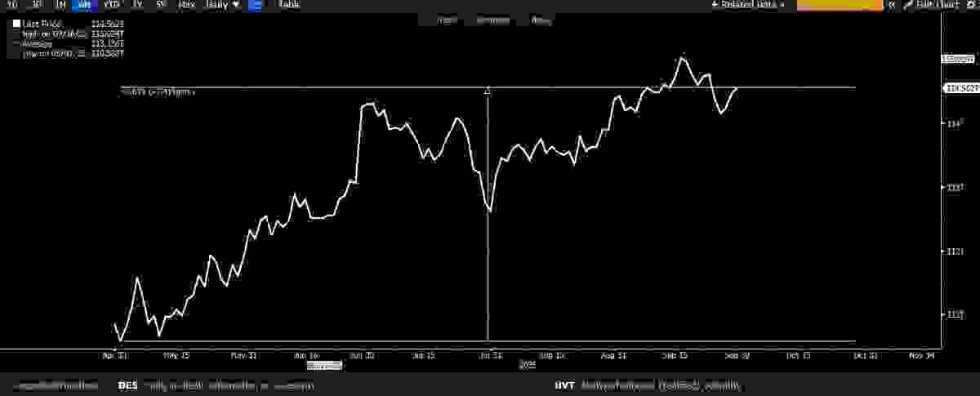
Task: Click the orange highlighted bar at top
Action: pyautogui.click(x=840, y=5)
